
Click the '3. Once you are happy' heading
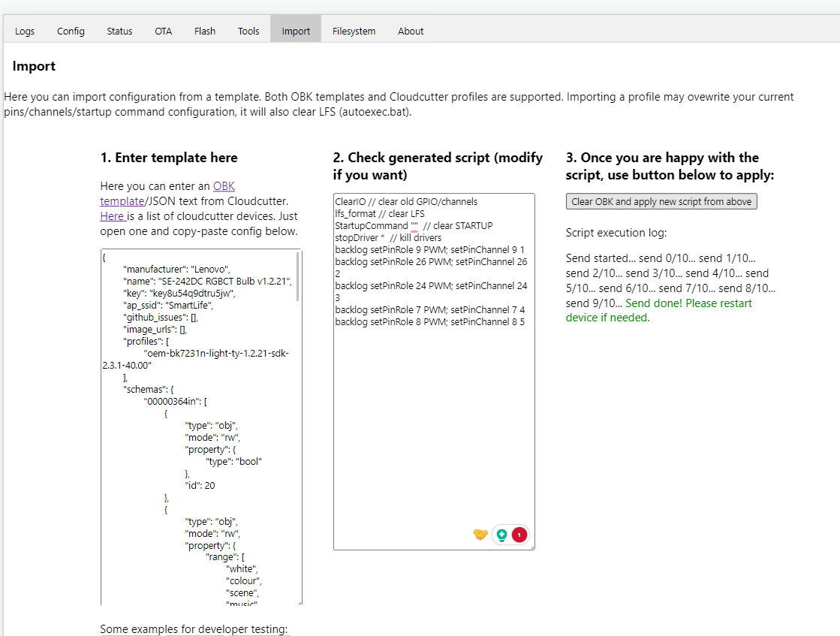pyautogui.click(x=670, y=166)
